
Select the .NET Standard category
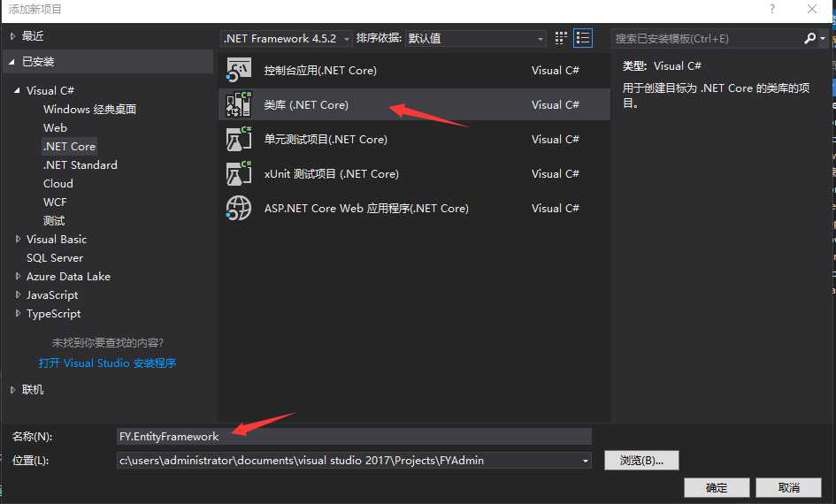click(x=80, y=165)
